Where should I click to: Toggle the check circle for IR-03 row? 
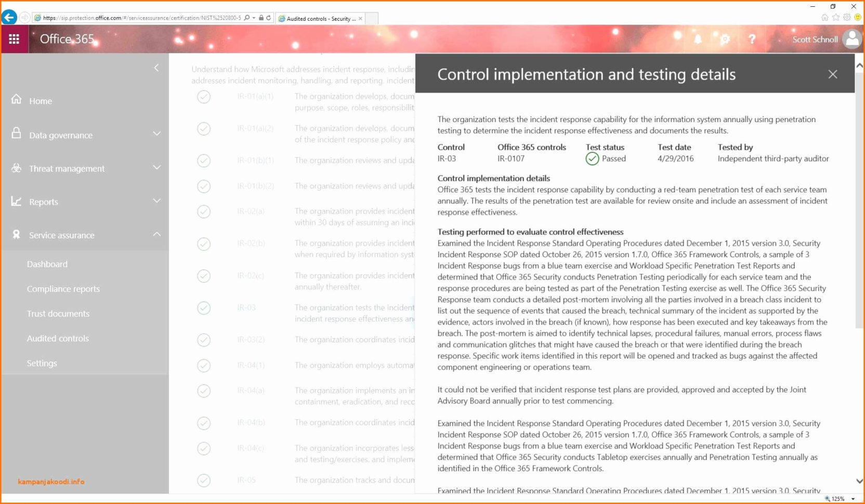[204, 308]
